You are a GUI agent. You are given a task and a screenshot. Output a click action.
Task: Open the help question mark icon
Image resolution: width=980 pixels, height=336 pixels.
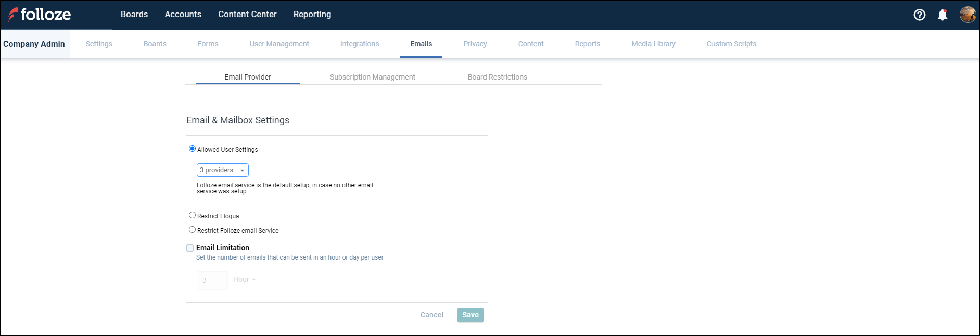920,15
